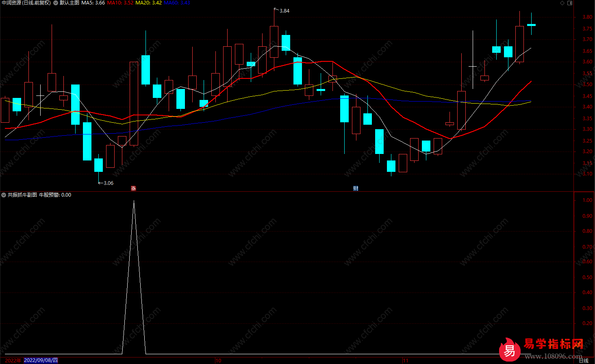Select the yellow MA20 label

point(148,3)
